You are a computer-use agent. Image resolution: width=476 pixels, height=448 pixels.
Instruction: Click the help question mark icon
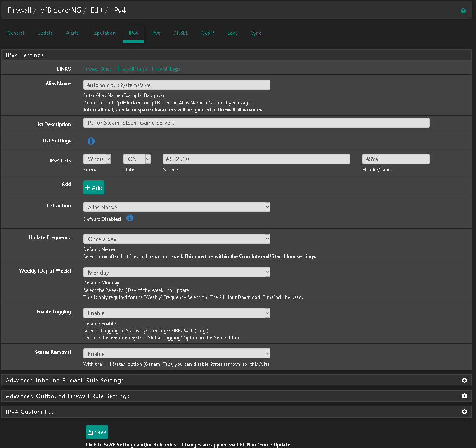pos(463,11)
